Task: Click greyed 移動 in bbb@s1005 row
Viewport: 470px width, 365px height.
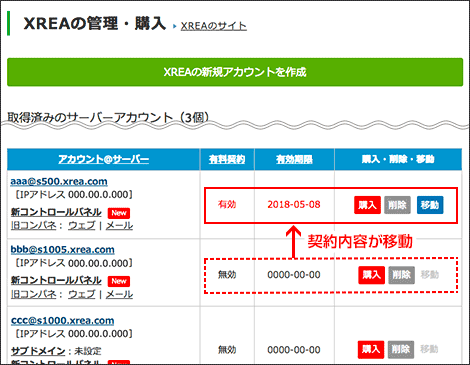Action: click(430, 275)
